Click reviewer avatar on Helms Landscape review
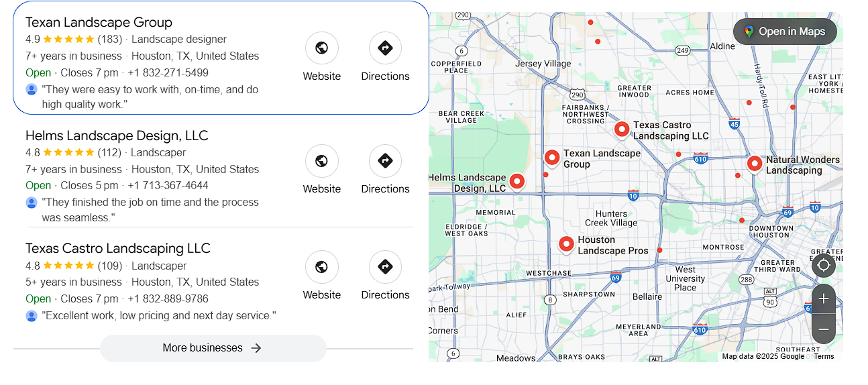868x385 pixels. pos(32,203)
